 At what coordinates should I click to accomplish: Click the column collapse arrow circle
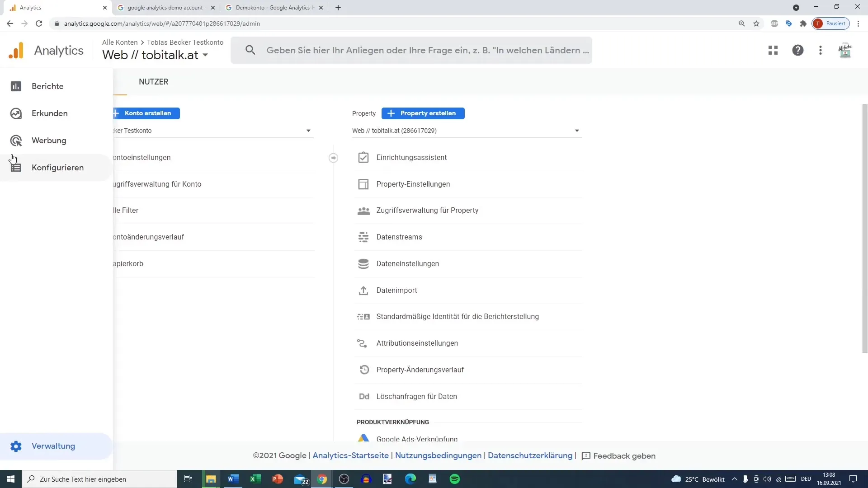click(x=334, y=158)
